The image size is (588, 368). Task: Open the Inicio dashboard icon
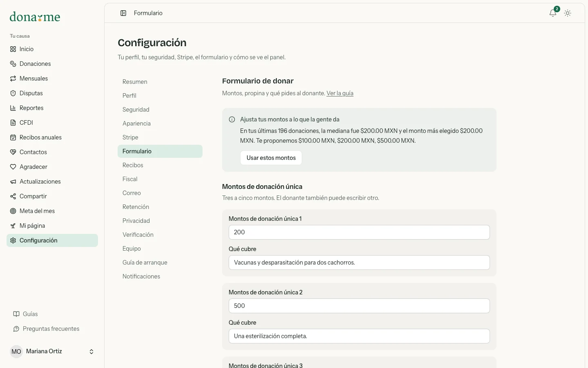click(13, 49)
